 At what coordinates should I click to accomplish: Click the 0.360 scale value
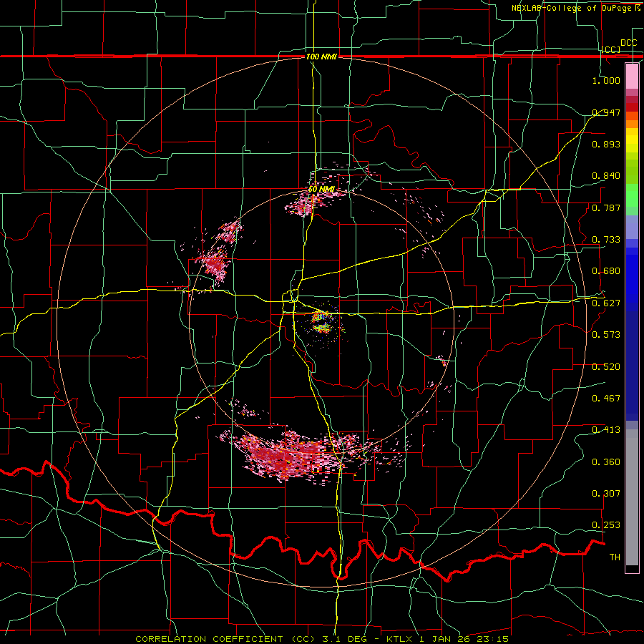click(x=606, y=462)
